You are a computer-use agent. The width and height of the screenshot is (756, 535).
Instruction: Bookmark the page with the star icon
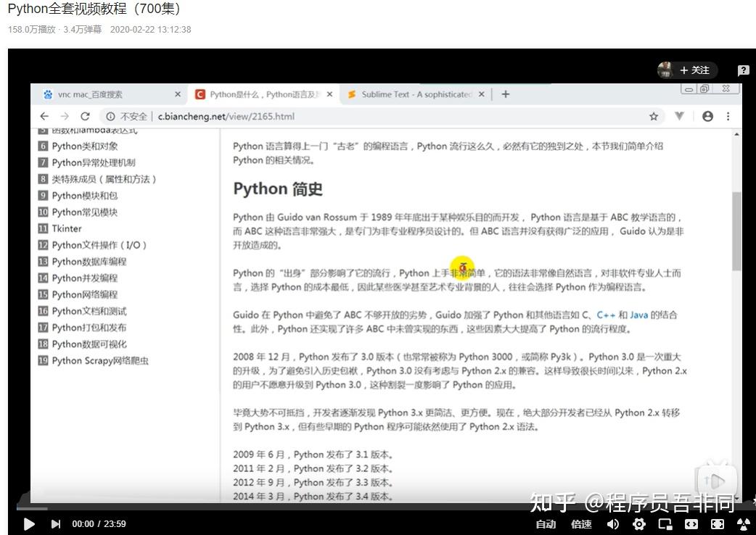653,116
